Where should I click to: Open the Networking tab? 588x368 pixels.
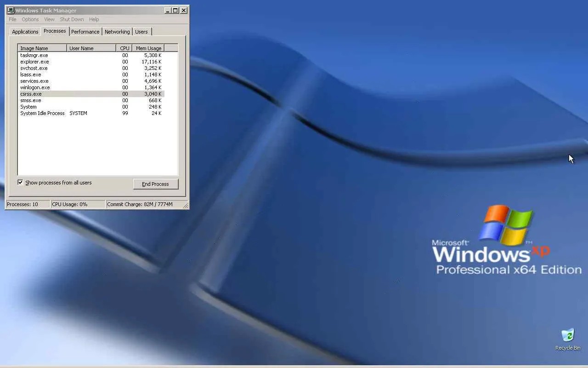tap(117, 32)
